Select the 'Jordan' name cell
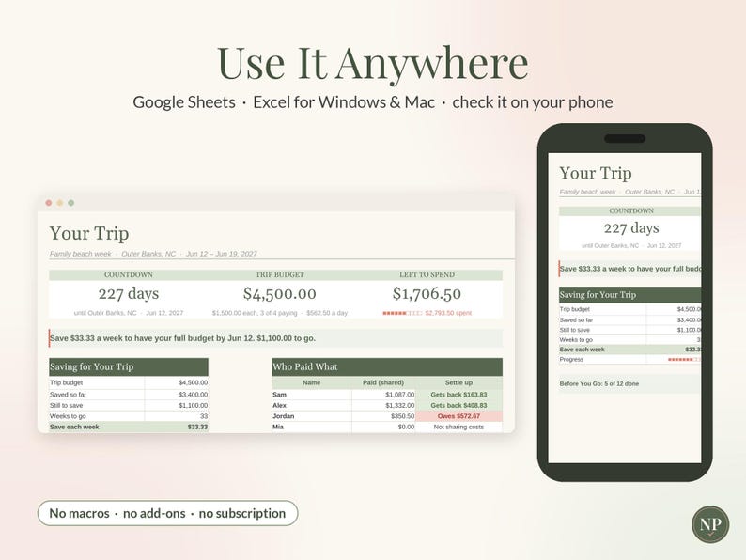 (312, 416)
